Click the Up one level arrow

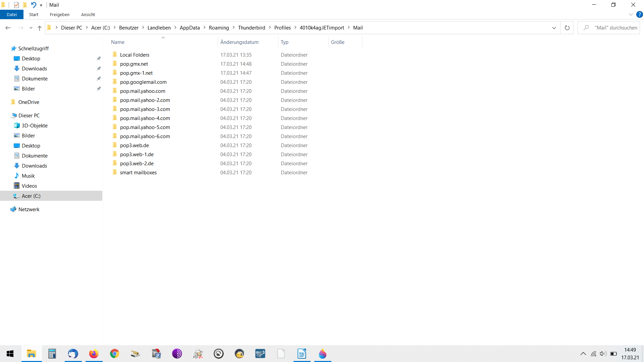[x=40, y=28]
